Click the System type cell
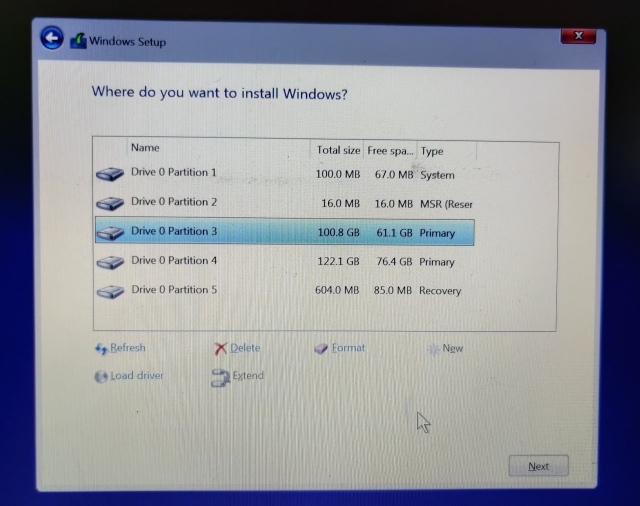This screenshot has width=640, height=506. [437, 175]
